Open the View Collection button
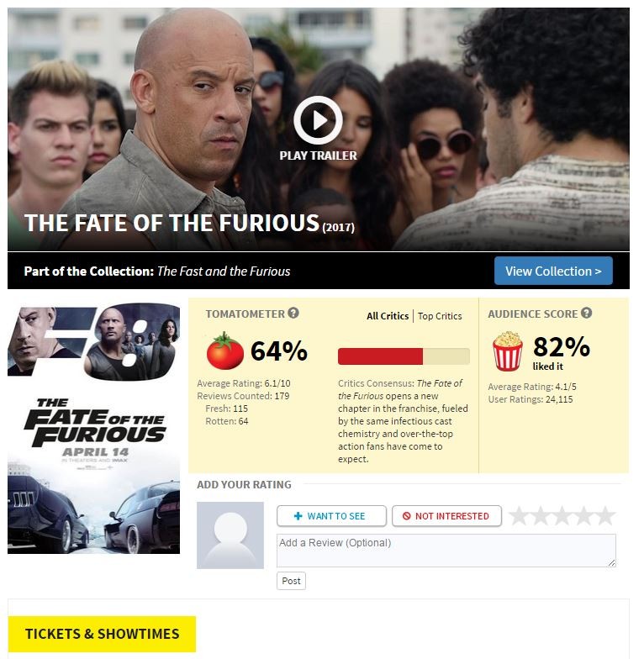This screenshot has width=644, height=659. (x=553, y=271)
